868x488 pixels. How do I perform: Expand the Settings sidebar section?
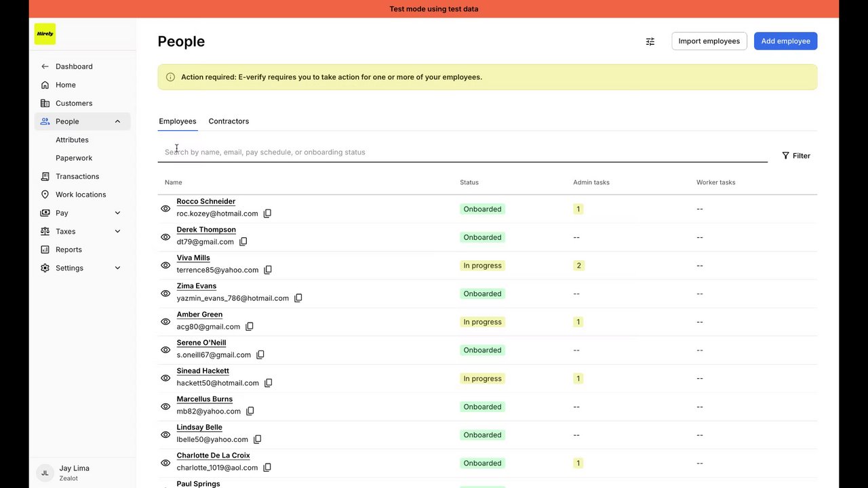click(117, 268)
